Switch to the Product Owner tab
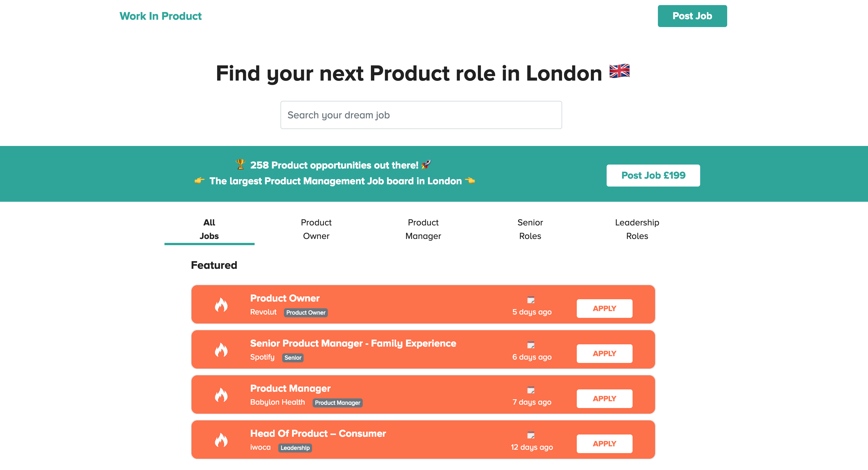Viewport: 868px width, 470px height. (316, 229)
